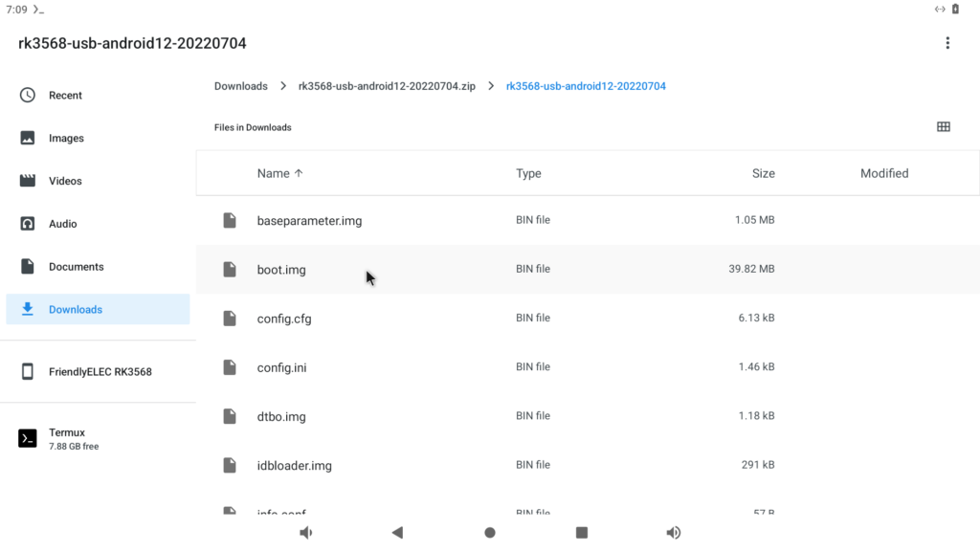Click the file icon beside config.cfg
This screenshot has width=980, height=551.
pos(230,318)
